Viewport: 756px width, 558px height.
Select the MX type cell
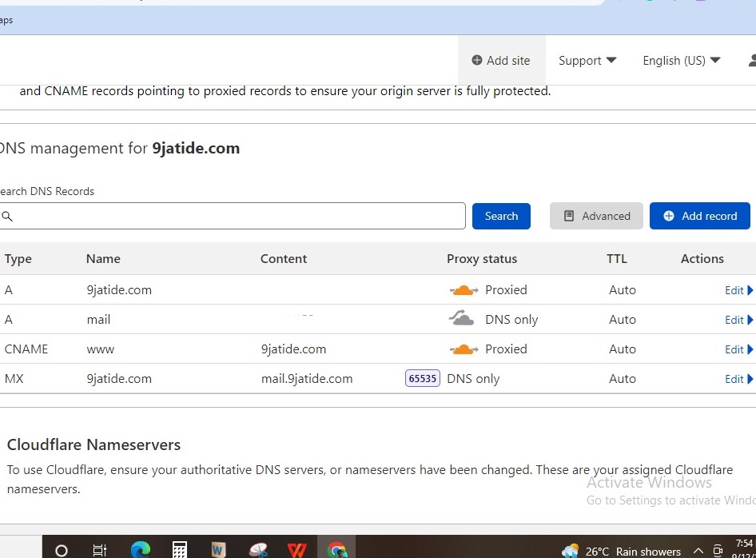(x=14, y=379)
